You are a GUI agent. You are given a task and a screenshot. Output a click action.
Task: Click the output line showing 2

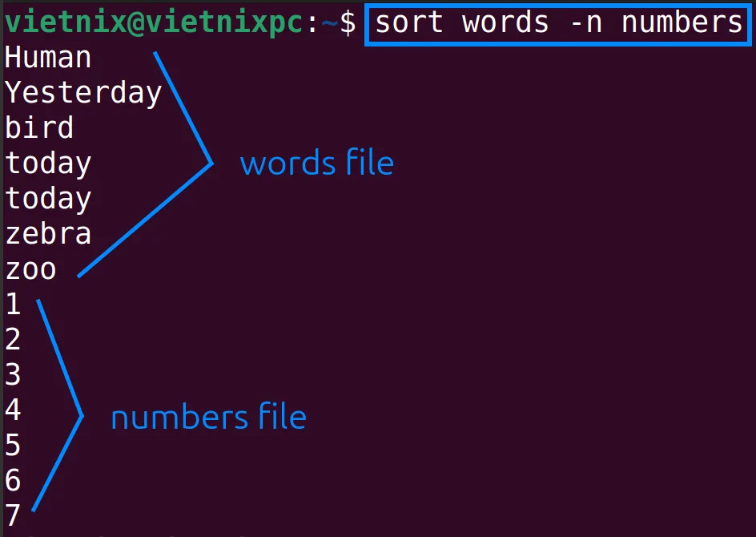pos(13,339)
